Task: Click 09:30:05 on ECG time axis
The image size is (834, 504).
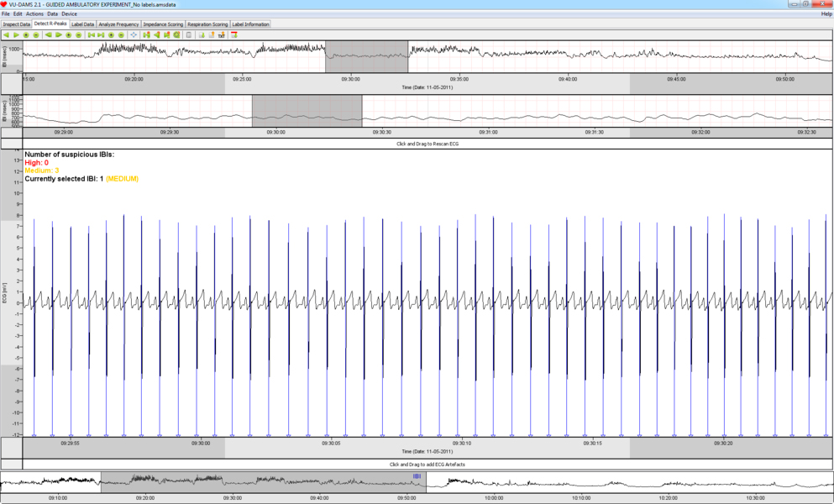Action: [x=331, y=443]
